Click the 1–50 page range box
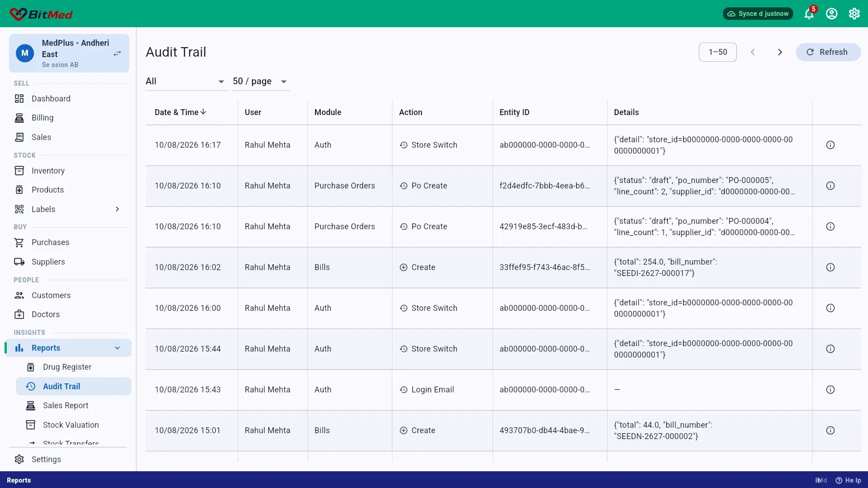Screen dimensions: 868x488 click(x=718, y=52)
